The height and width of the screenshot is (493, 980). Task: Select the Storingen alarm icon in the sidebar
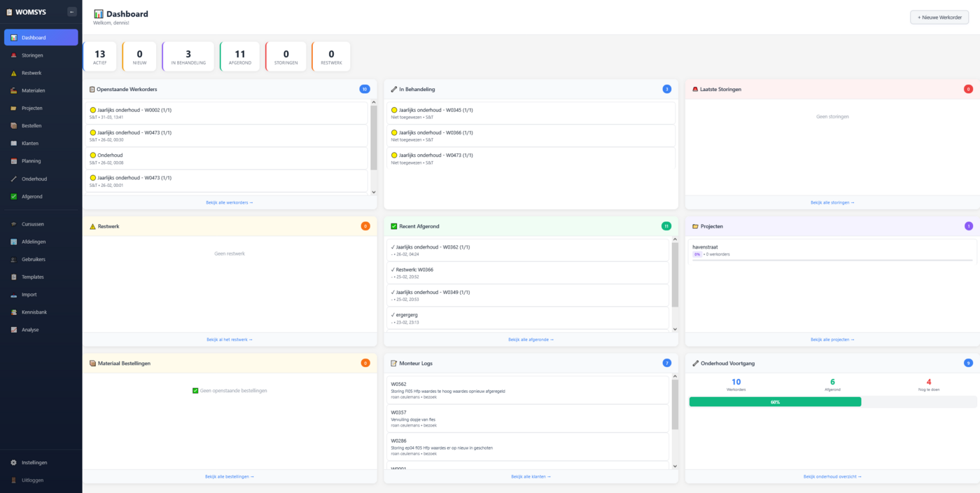(14, 55)
